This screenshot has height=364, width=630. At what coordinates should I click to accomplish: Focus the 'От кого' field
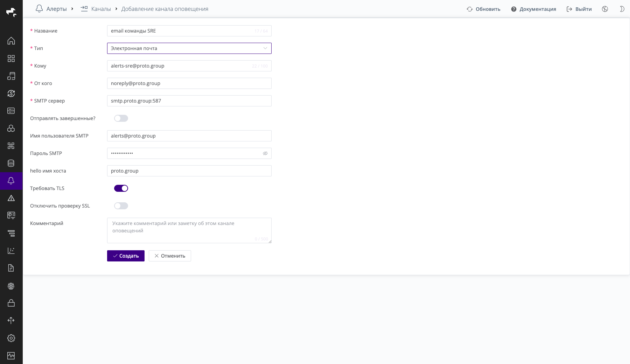(x=189, y=83)
